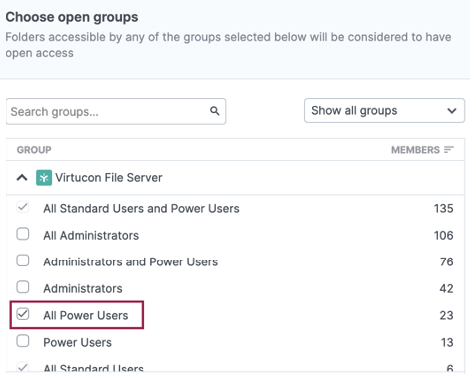Select the Virtucon File Server label
This screenshot has height=374, width=470.
[109, 178]
